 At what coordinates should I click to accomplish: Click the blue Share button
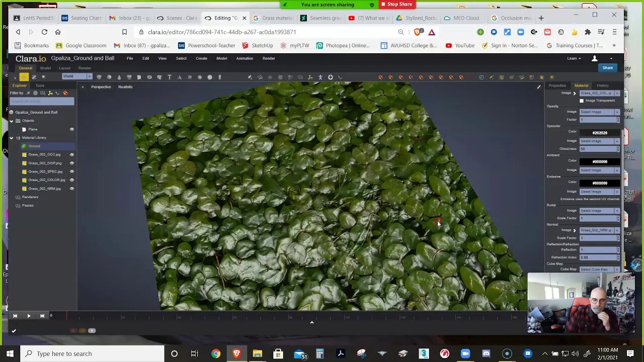tap(608, 68)
